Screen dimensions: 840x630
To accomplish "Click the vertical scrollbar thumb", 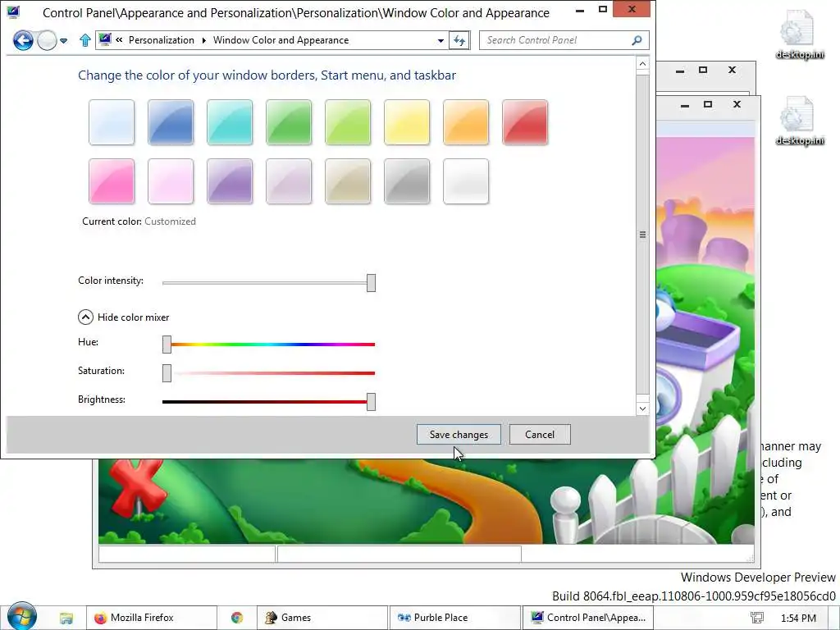I will point(643,235).
